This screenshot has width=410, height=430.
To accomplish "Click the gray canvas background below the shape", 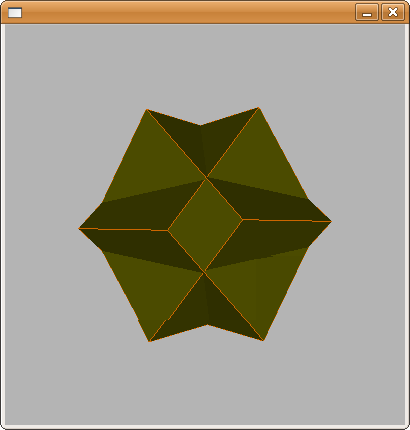I will point(205,383).
